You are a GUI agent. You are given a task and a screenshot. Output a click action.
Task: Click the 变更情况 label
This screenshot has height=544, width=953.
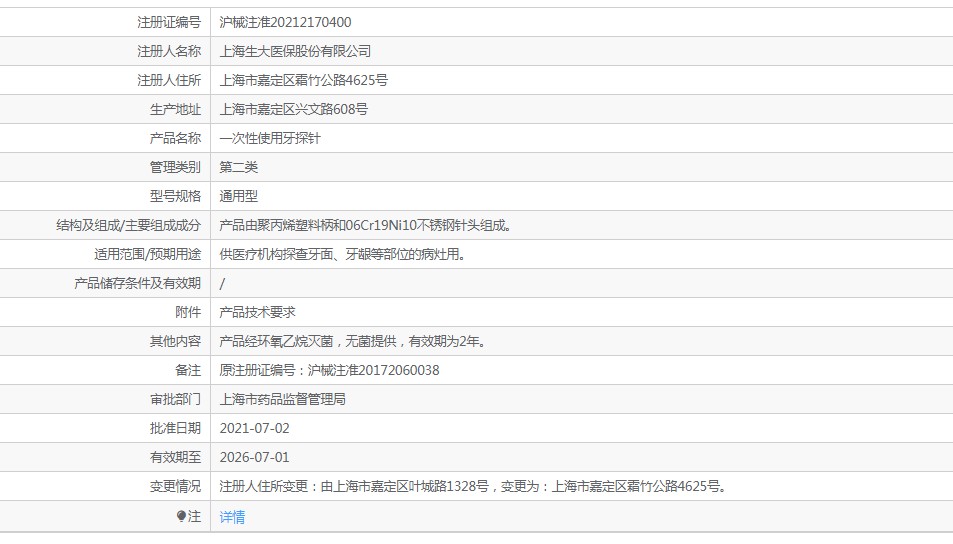(176, 486)
